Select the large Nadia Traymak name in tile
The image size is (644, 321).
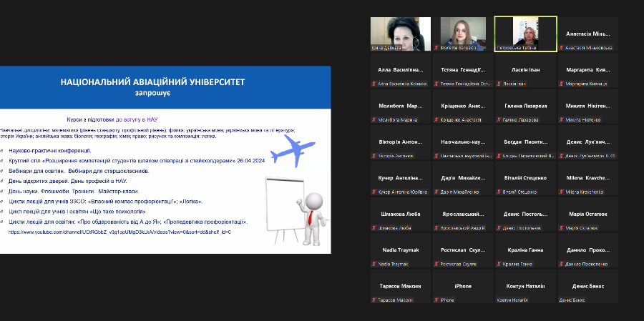pos(401,250)
